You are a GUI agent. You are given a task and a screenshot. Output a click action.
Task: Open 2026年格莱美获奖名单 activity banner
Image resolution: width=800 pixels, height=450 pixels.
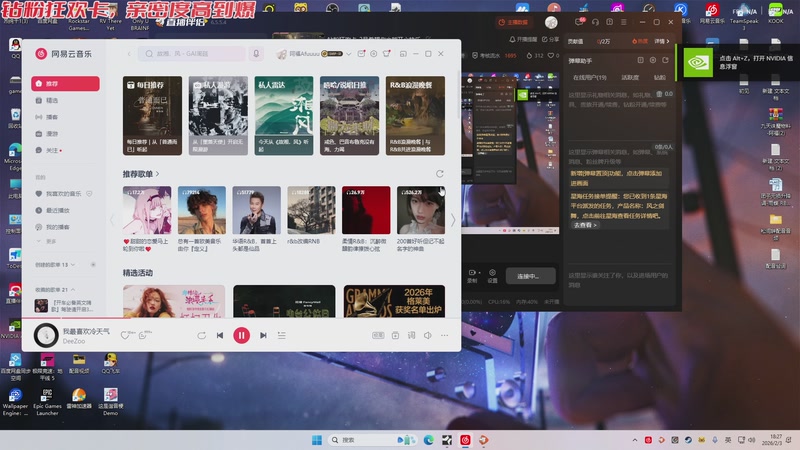394,302
